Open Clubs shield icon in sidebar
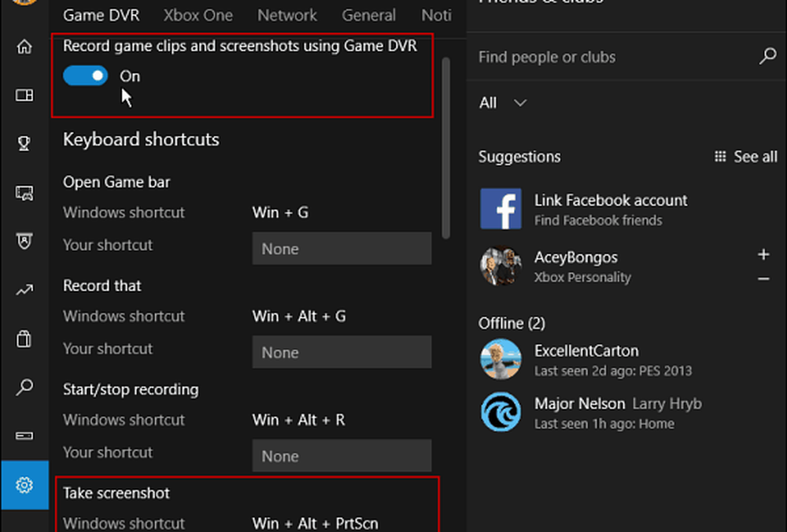This screenshot has height=532, width=787. [x=24, y=242]
